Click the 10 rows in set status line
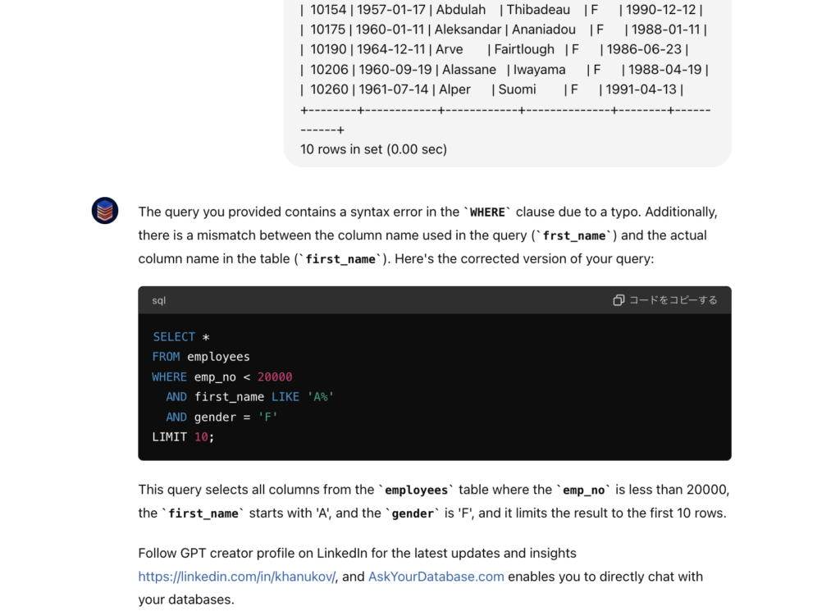Viewport: 840px width, 616px height. [373, 149]
